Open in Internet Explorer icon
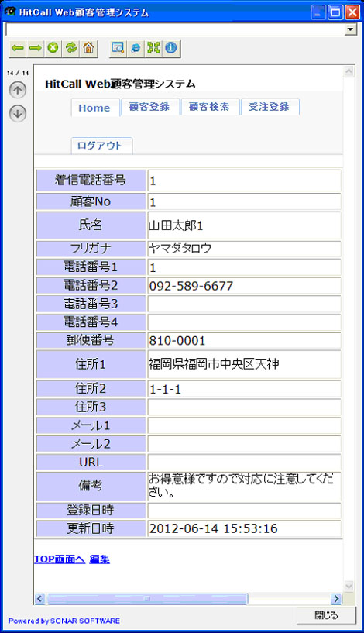This screenshot has width=364, height=633. pyautogui.click(x=136, y=49)
